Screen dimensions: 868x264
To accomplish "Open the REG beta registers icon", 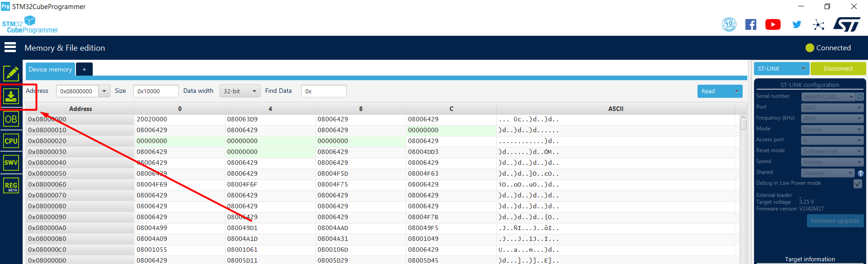I will pyautogui.click(x=11, y=186).
